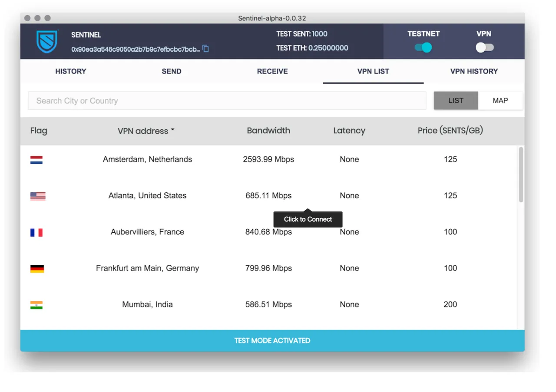Open the HISTORY tab
The width and height of the screenshot is (556, 392).
(x=71, y=71)
